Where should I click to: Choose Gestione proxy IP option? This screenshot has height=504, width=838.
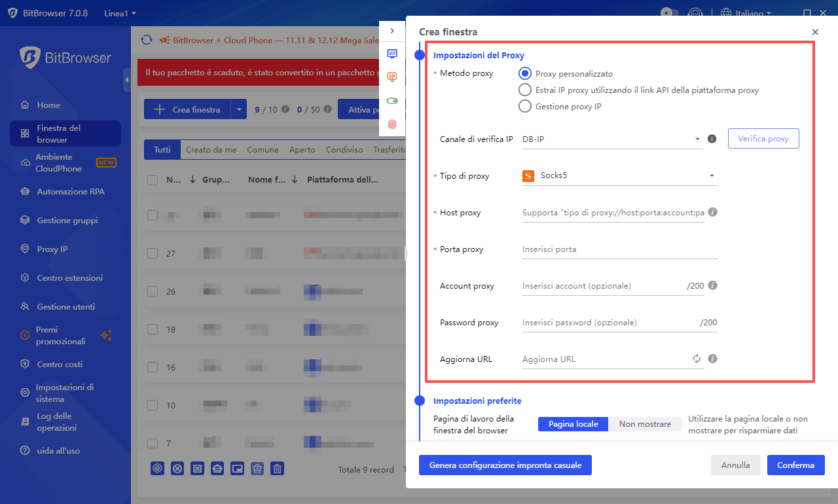pyautogui.click(x=524, y=105)
